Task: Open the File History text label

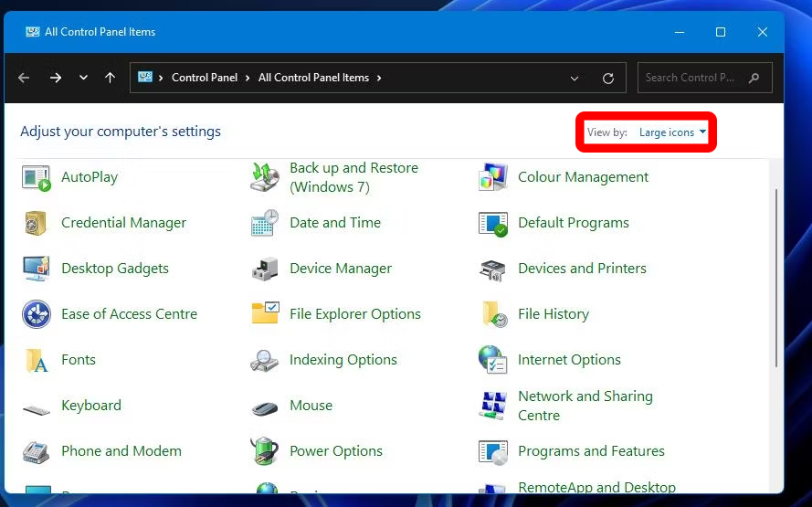Action: coord(554,314)
